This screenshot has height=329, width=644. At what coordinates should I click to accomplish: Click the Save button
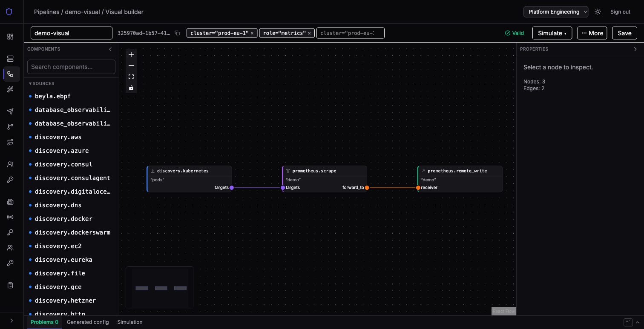click(624, 33)
